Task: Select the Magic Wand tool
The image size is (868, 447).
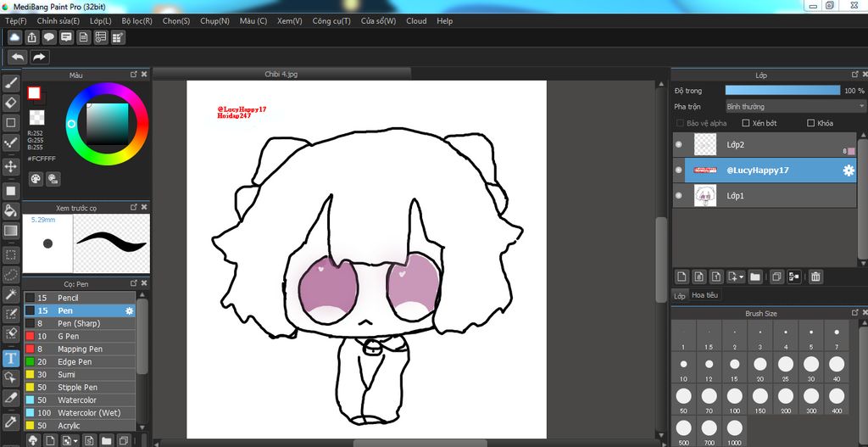Action: (10, 294)
